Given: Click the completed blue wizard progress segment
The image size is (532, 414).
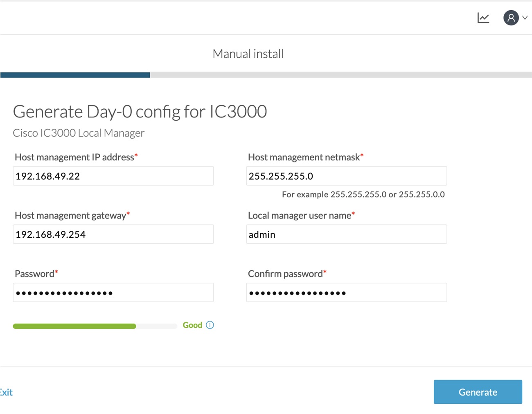Looking at the screenshot, I should (x=75, y=75).
